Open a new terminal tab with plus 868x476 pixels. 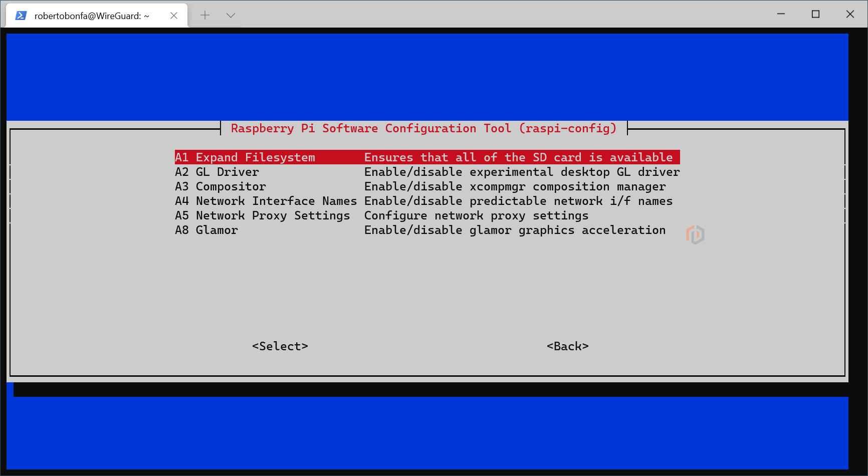[205, 15]
